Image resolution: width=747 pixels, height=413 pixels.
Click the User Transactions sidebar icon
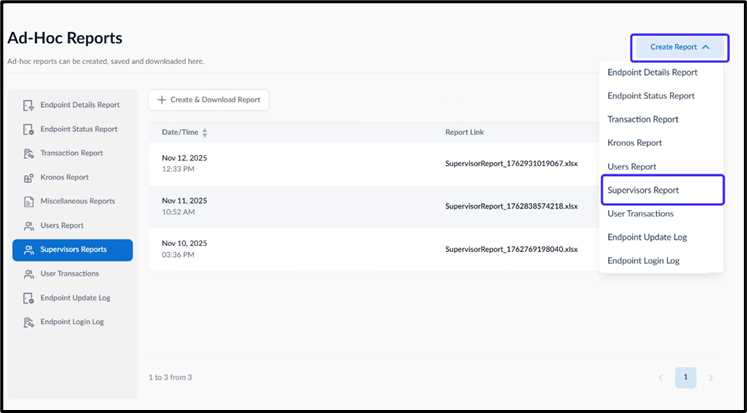click(x=29, y=274)
